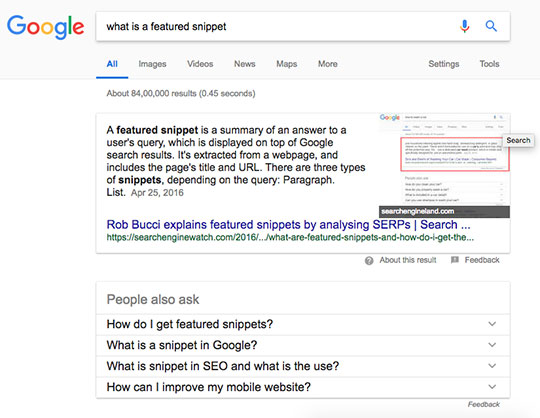Click the microphone voice search icon
This screenshot has height=418, width=540.
click(465, 26)
